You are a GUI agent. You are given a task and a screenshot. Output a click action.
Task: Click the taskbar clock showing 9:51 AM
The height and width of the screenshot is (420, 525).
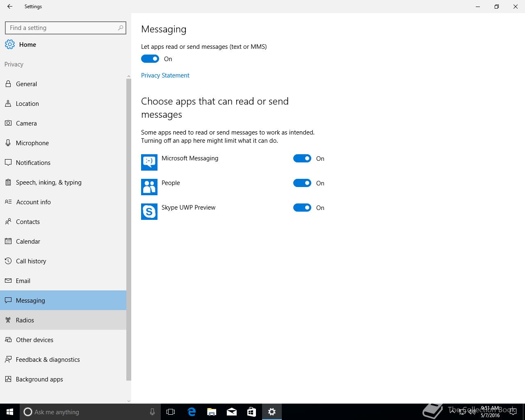pyautogui.click(x=490, y=412)
